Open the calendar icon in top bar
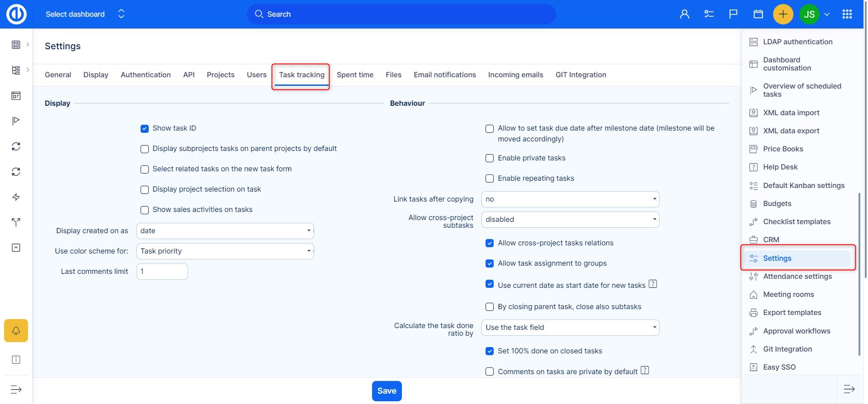The image size is (868, 404). pos(758,14)
